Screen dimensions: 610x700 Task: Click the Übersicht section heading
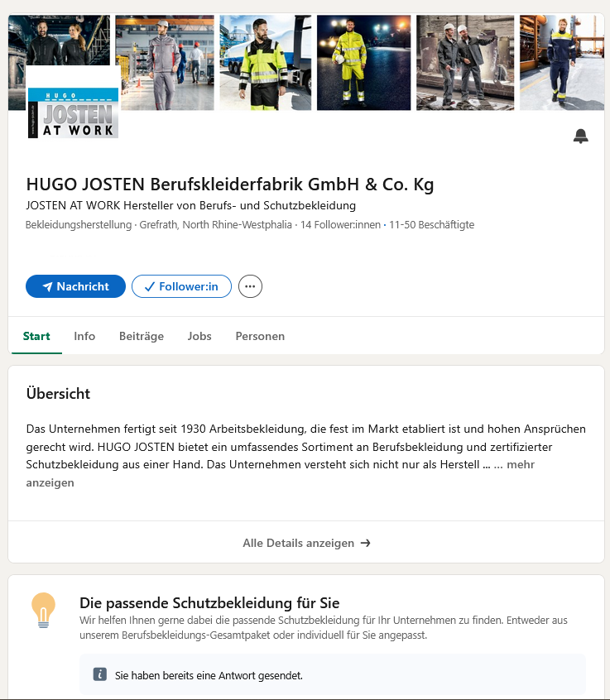click(58, 394)
